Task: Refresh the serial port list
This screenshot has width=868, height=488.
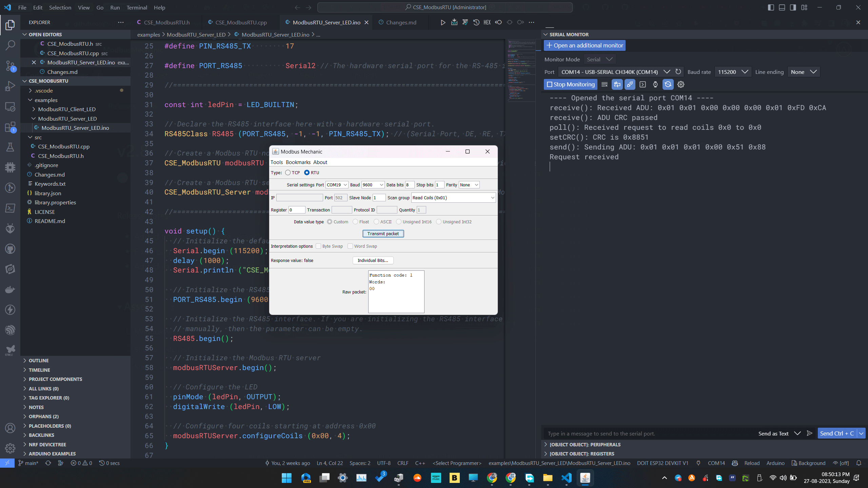Action: coord(678,72)
